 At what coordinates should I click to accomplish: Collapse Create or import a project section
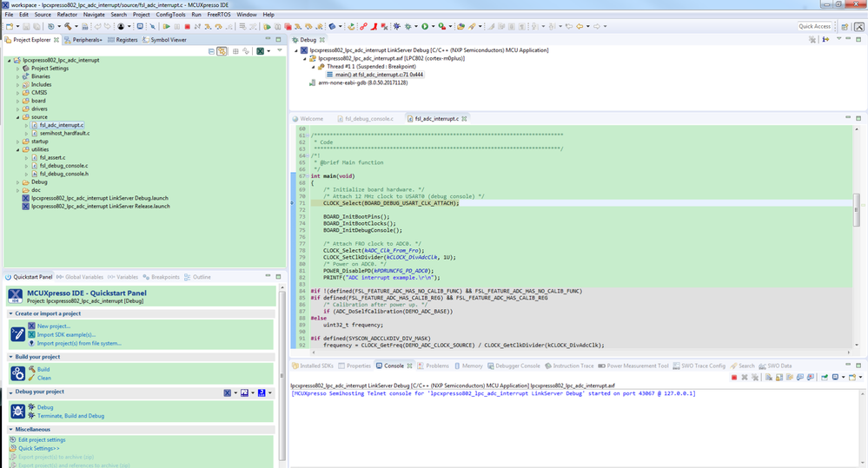click(x=10, y=313)
